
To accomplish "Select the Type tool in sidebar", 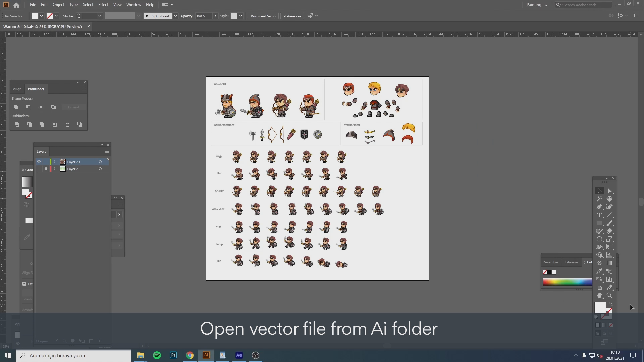I will click(x=600, y=215).
